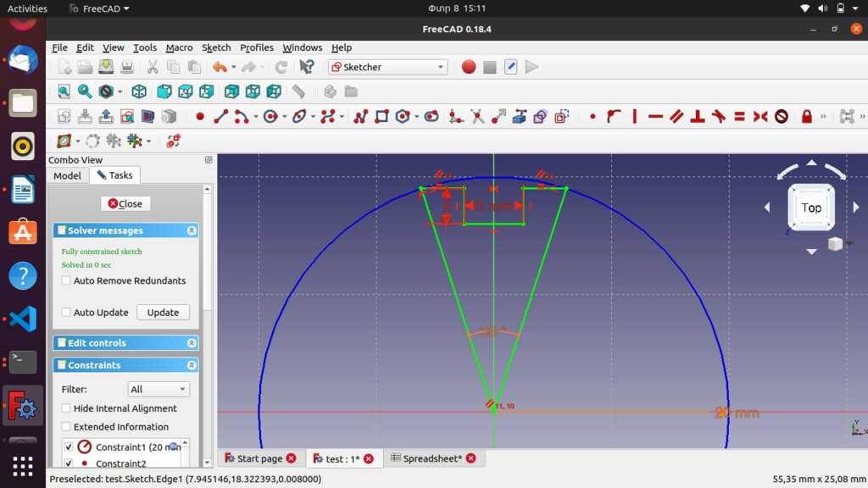
Task: Close the test : 1 document tab
Action: [369, 458]
